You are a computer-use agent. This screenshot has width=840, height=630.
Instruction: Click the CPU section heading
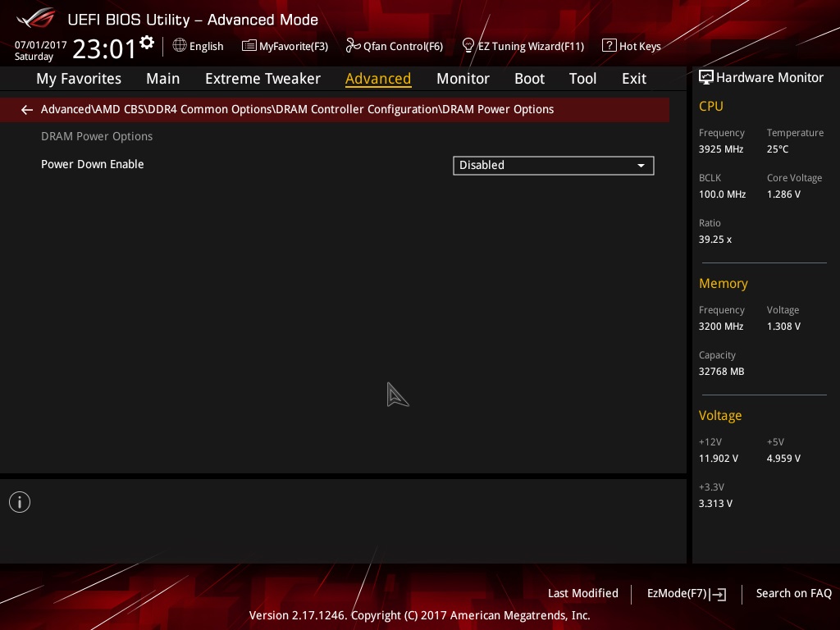click(x=711, y=106)
